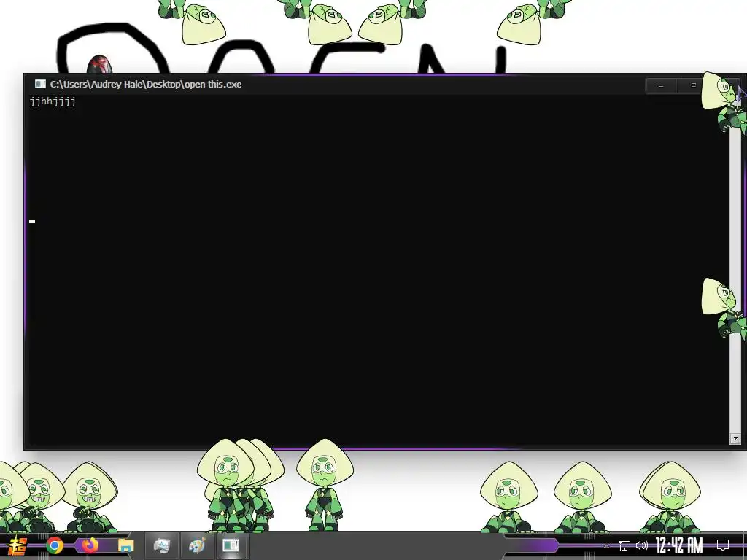Show hidden system tray icons
747x560 pixels.
[606, 545]
